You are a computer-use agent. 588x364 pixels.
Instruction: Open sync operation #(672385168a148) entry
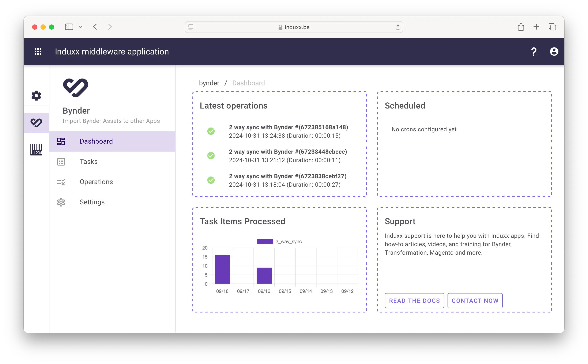click(x=288, y=127)
